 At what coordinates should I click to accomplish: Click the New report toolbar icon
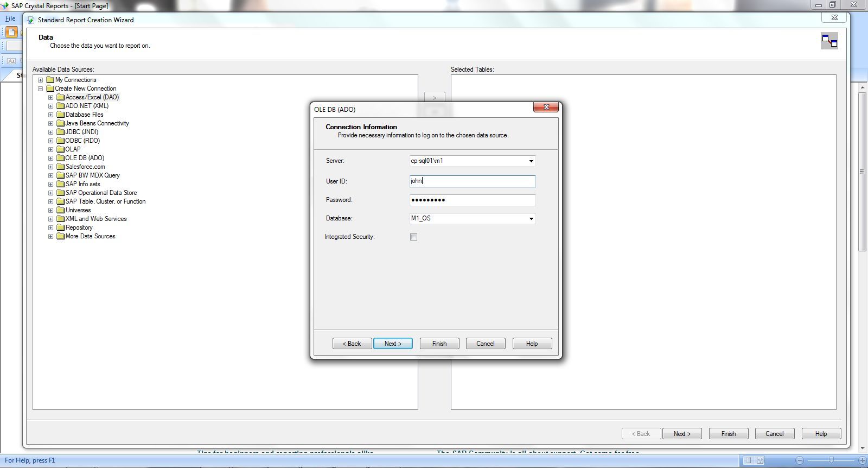point(11,32)
